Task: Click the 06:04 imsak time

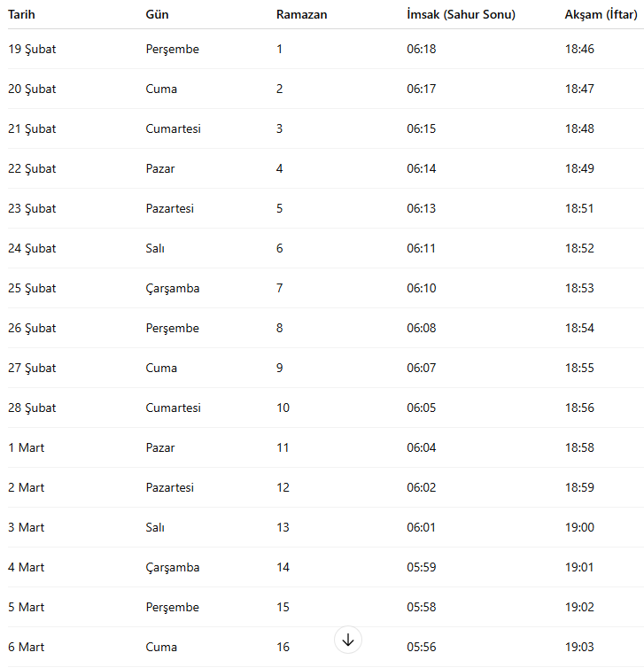Action: point(422,447)
